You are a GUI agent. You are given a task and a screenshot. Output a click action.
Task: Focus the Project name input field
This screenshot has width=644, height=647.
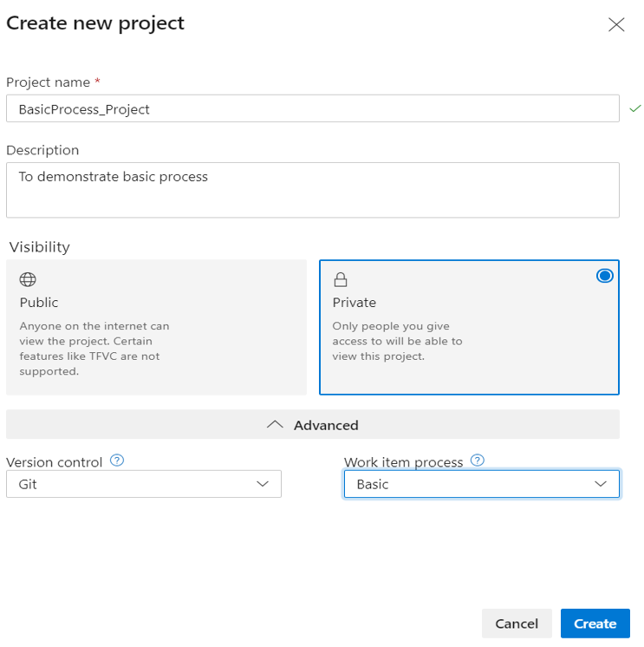312,109
